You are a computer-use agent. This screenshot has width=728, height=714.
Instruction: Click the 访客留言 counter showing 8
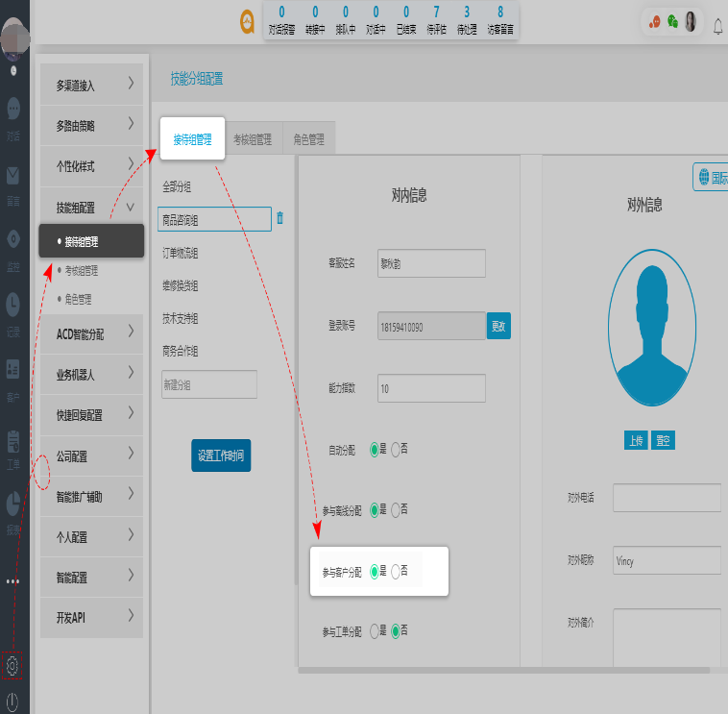coord(500,21)
